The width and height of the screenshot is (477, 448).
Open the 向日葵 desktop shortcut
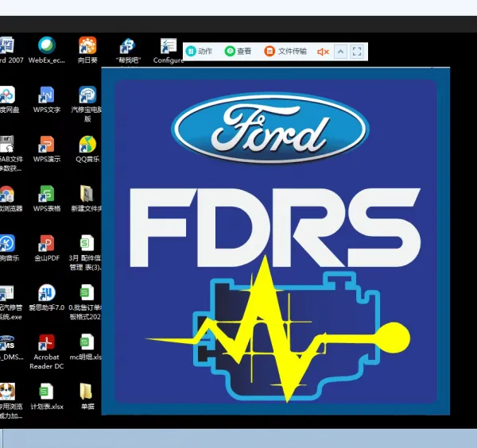87,50
